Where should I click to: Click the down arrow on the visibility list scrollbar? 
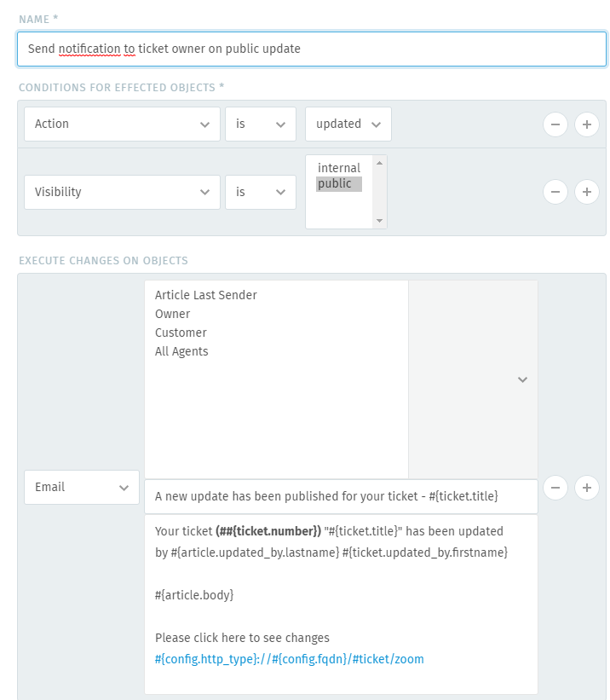378,220
